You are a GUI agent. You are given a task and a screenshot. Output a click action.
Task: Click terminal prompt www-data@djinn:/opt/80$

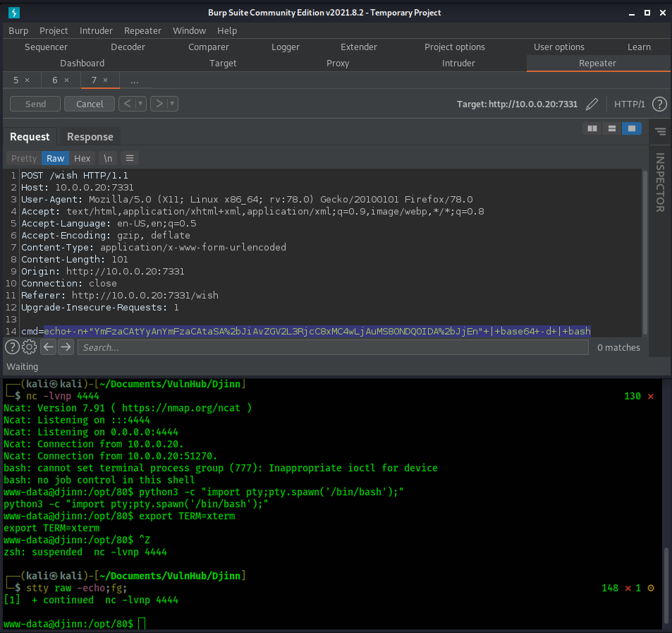[x=68, y=624]
